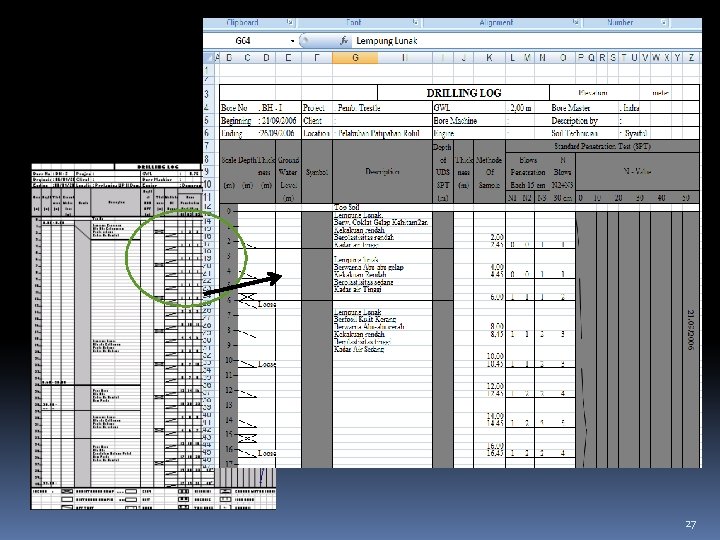
Task: Open the Number format dialog launcher
Action: (x=664, y=22)
